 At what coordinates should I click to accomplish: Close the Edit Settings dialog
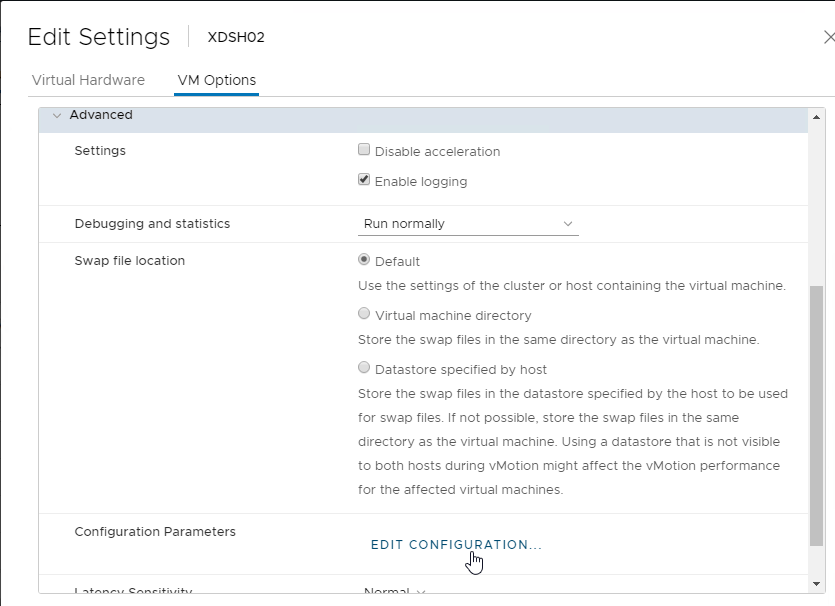point(829,37)
